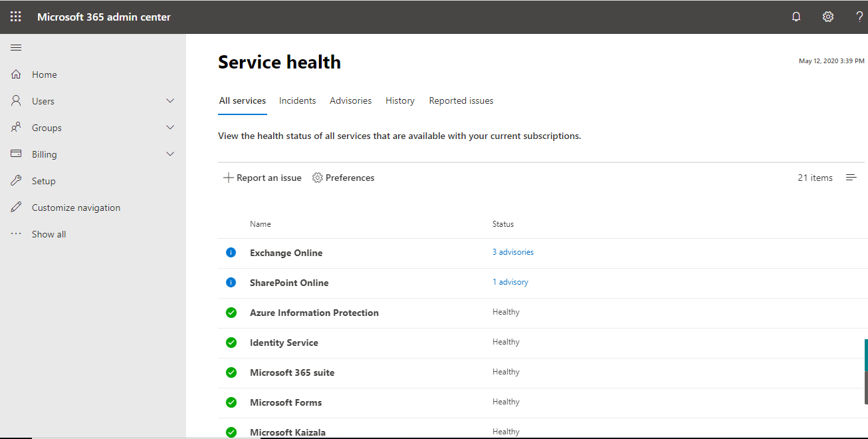Click the Microsoft 365 admin center title

point(104,17)
